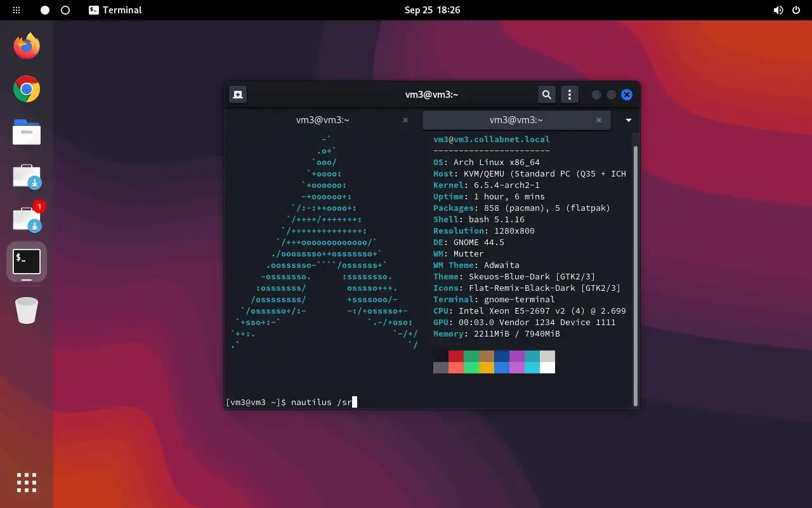Close the second vm3@vm3:~ tab
Screen dimensions: 812x508
(x=599, y=120)
